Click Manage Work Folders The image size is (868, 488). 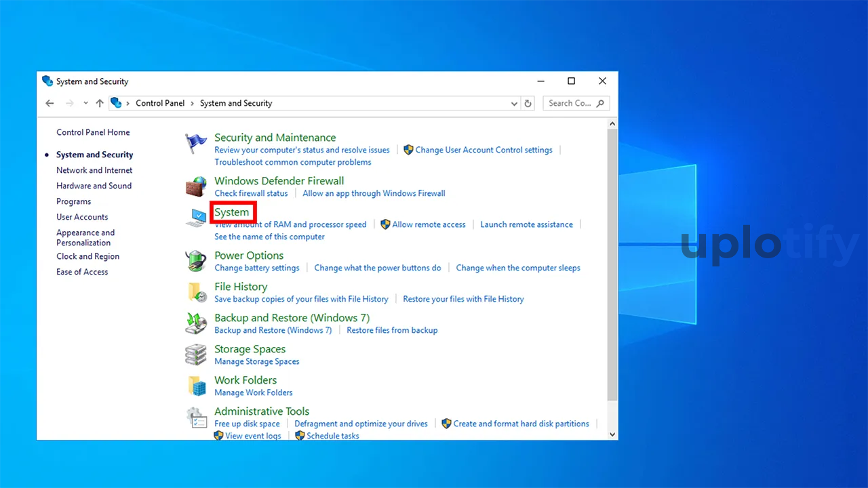pos(253,392)
